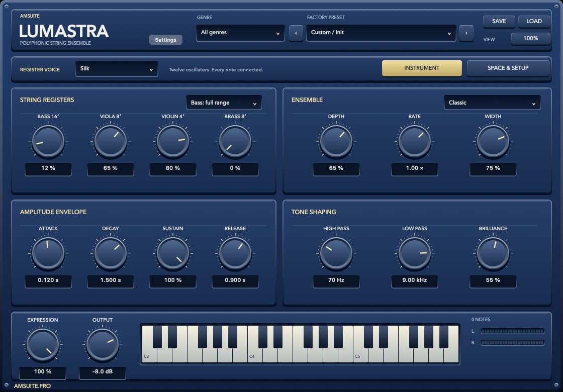Click the Viola 8' value field 65 %
563x392 pixels.
110,169
